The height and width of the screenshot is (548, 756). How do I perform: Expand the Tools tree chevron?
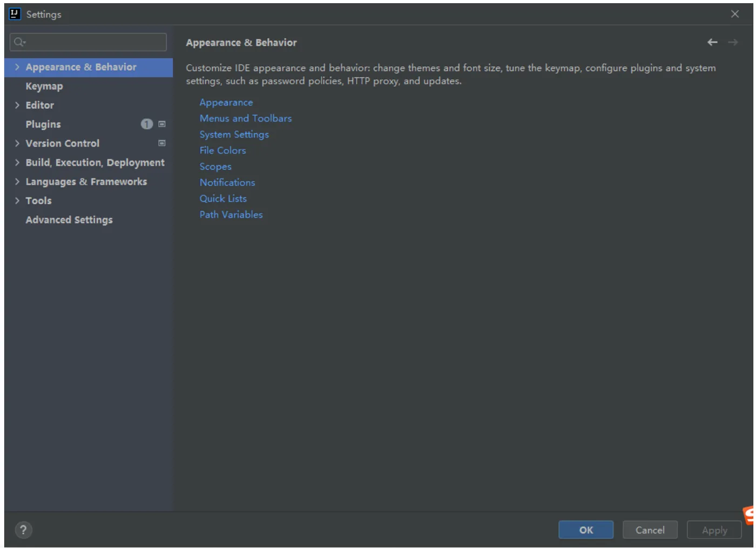click(17, 201)
